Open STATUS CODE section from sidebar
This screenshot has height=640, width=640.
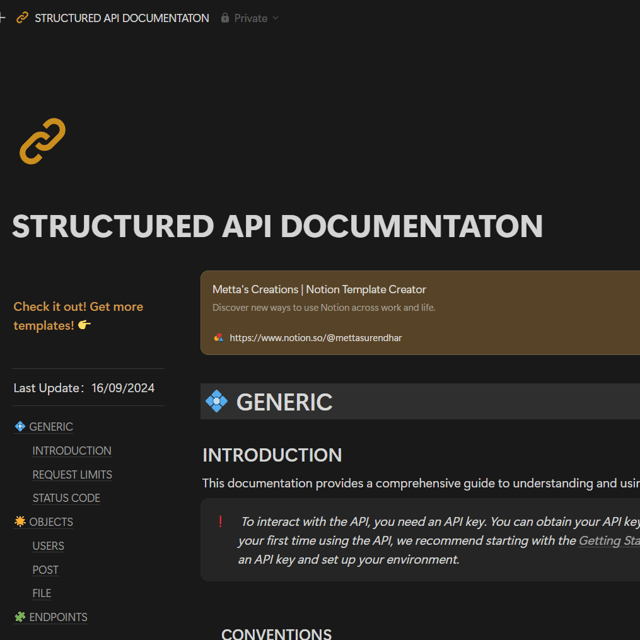[x=66, y=498]
